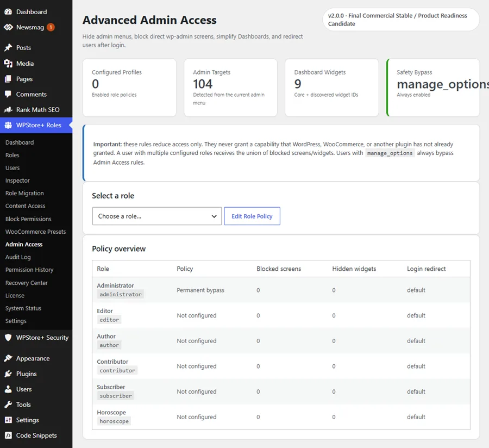Click the Settings sliders icon at bottom
This screenshot has width=489, height=448.
click(8, 420)
